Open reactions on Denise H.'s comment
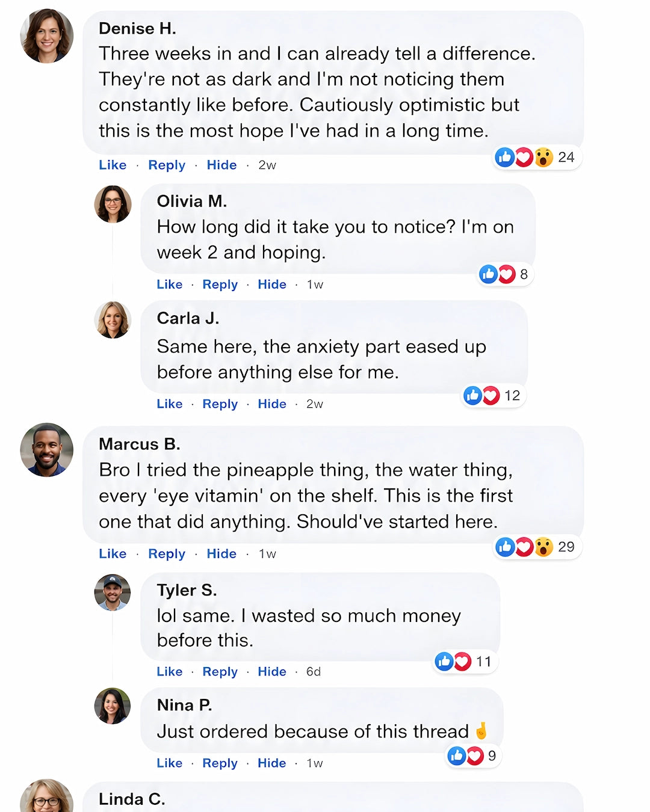The image size is (650, 812). [x=537, y=158]
